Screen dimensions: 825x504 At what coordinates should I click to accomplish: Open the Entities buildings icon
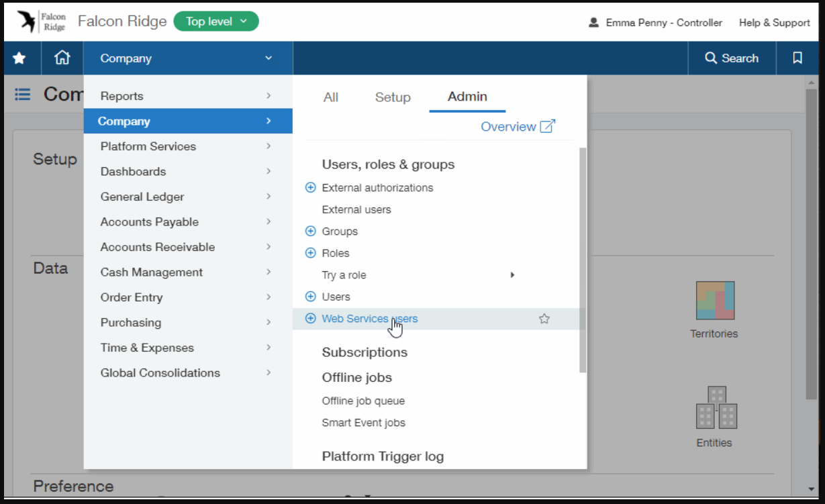[716, 408]
